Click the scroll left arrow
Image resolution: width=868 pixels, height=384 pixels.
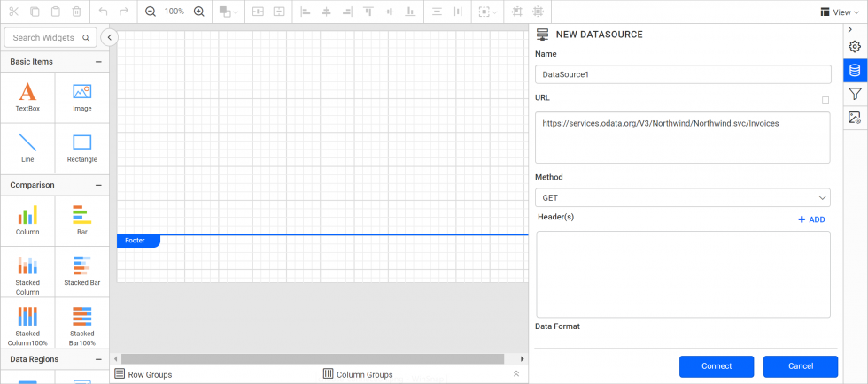point(116,358)
